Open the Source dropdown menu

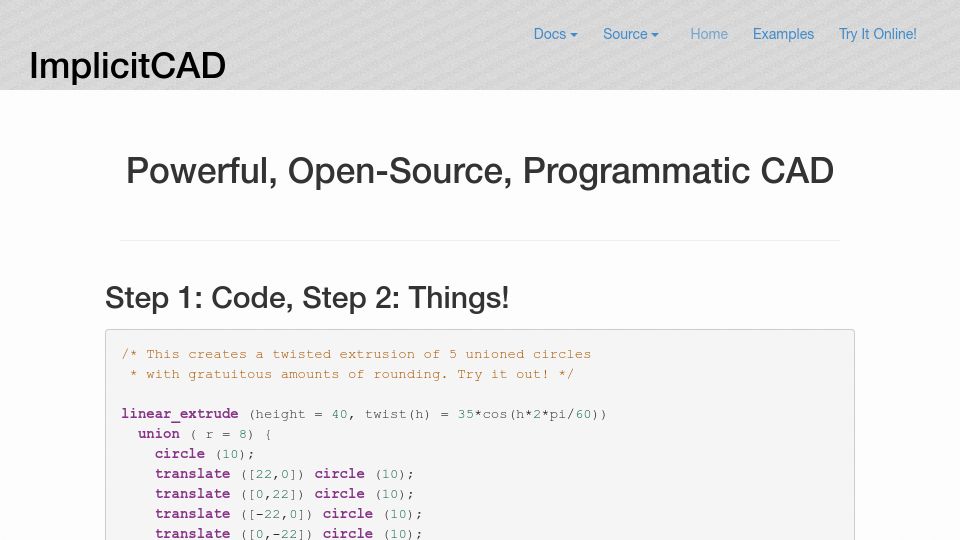coord(631,34)
